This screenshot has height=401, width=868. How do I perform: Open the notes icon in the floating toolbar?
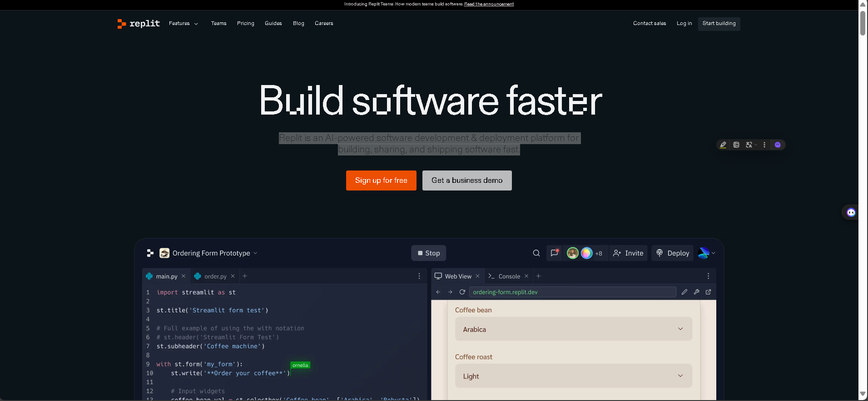click(x=736, y=145)
